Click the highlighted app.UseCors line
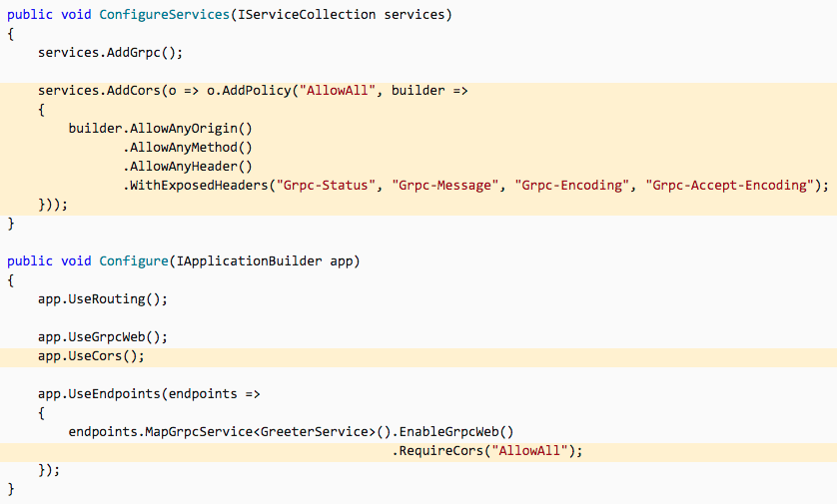The width and height of the screenshot is (837, 504). [92, 355]
